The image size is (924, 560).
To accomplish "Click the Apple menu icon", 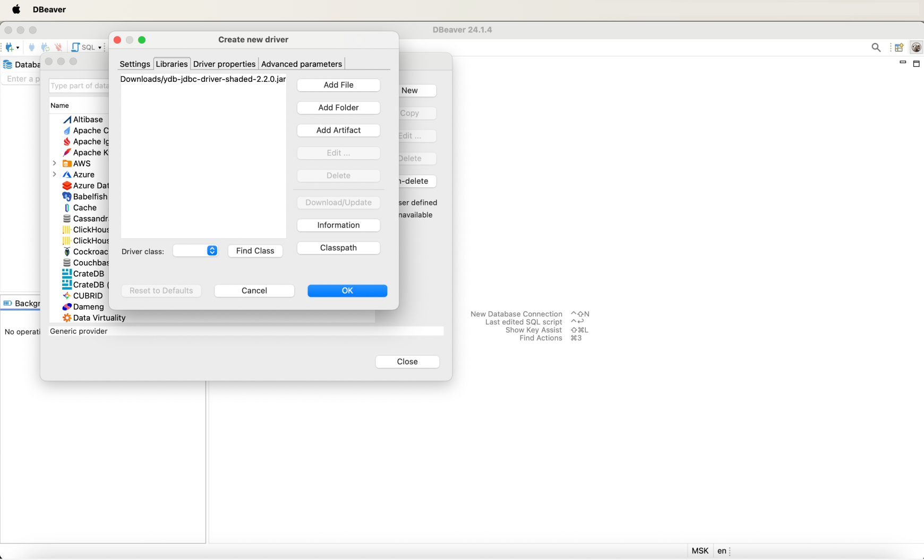I will point(16,10).
